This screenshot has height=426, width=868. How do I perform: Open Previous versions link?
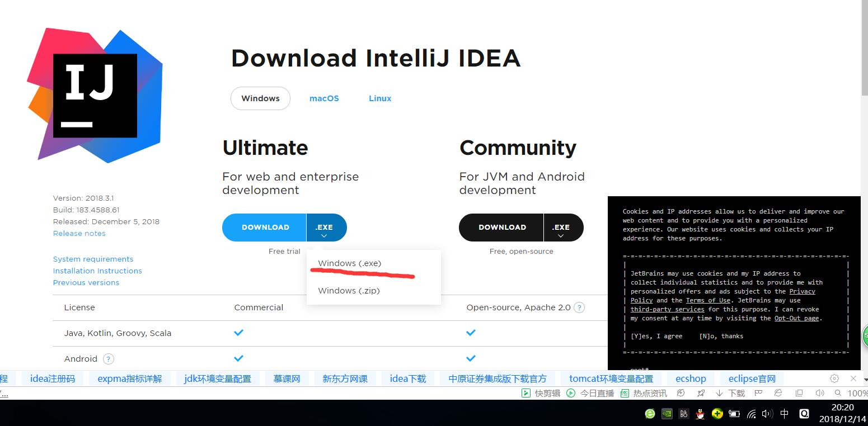pyautogui.click(x=86, y=283)
